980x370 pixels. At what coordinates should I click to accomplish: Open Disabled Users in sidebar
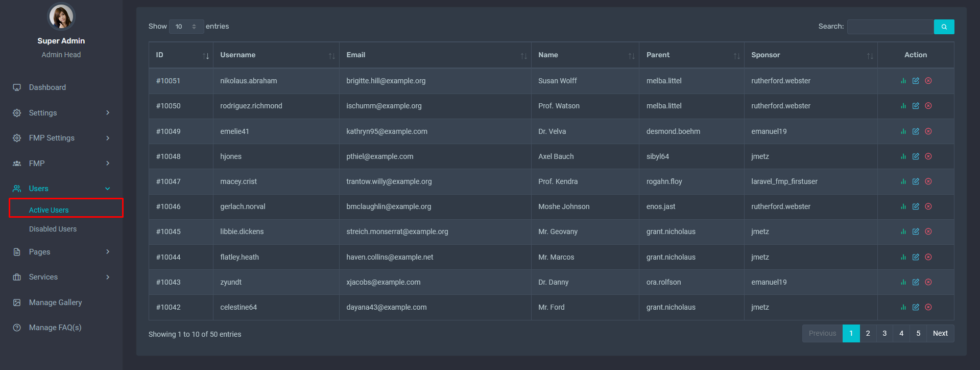point(53,229)
